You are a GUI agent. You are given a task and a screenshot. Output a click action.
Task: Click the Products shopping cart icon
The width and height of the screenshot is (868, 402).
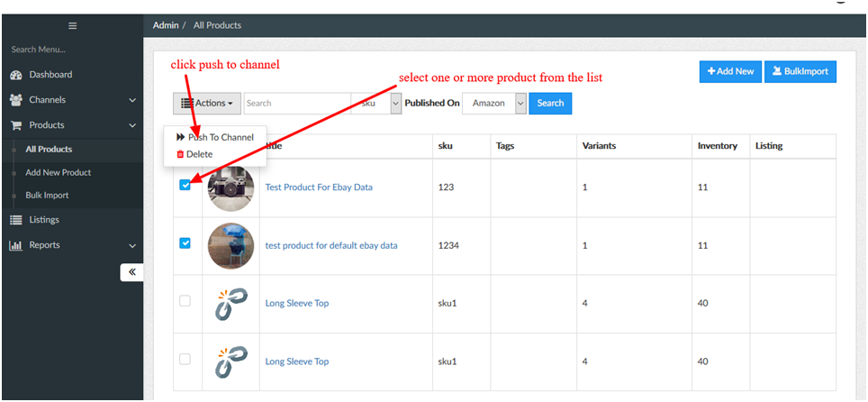pyautogui.click(x=16, y=125)
